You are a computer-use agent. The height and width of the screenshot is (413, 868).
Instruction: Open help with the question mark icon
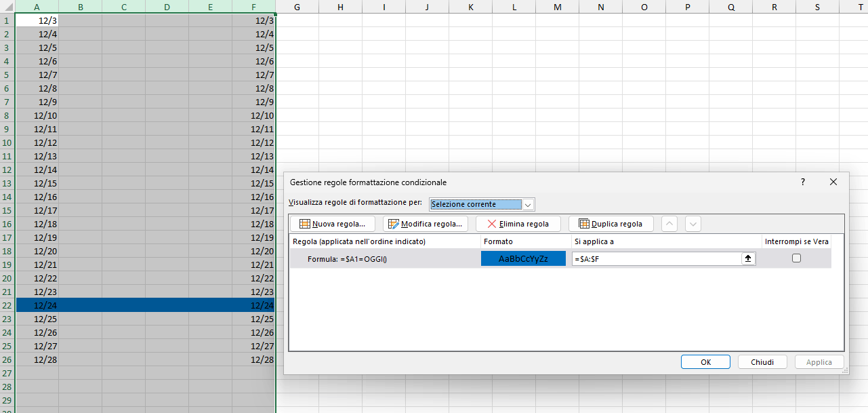(x=803, y=182)
